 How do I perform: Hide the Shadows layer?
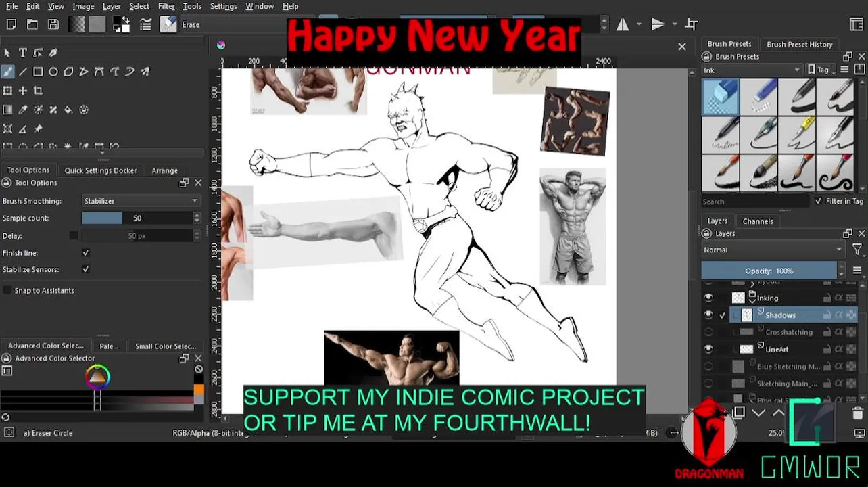click(x=708, y=315)
